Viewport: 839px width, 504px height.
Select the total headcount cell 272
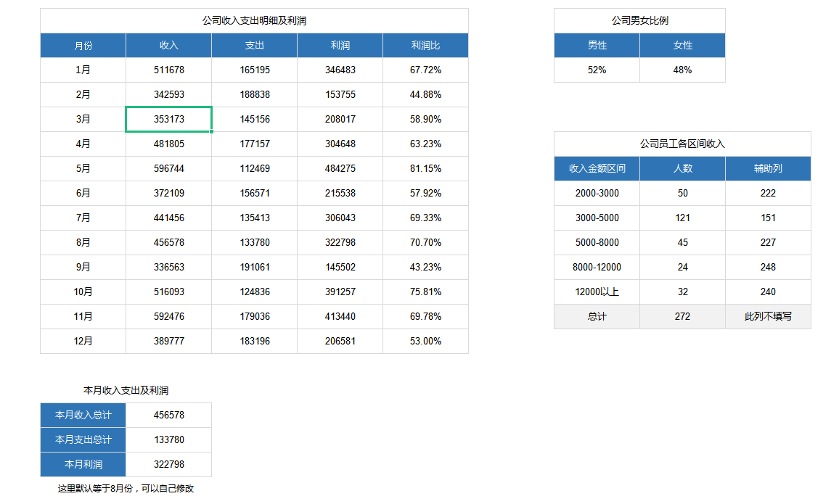682,316
